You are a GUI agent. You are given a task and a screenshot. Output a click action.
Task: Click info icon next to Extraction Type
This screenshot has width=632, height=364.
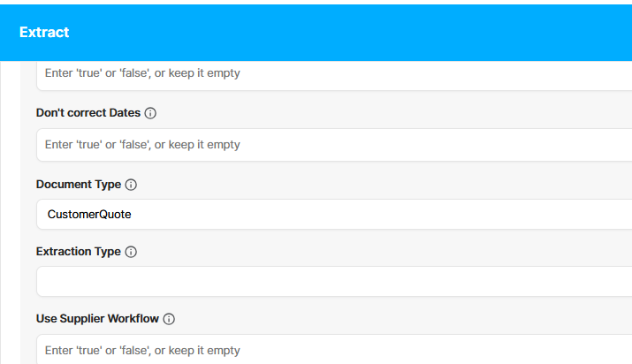(131, 252)
